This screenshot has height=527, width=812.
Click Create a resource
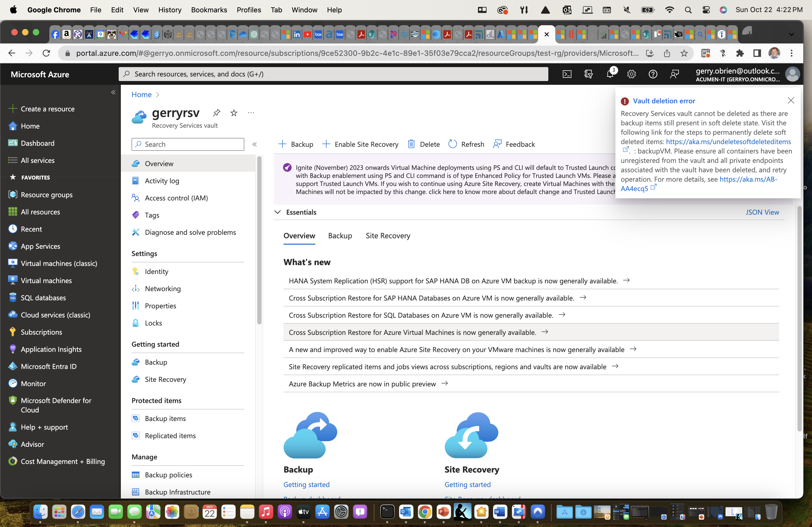(x=48, y=109)
